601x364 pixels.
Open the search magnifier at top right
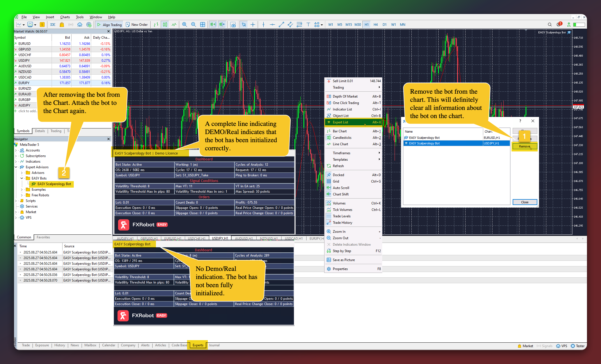tap(549, 25)
